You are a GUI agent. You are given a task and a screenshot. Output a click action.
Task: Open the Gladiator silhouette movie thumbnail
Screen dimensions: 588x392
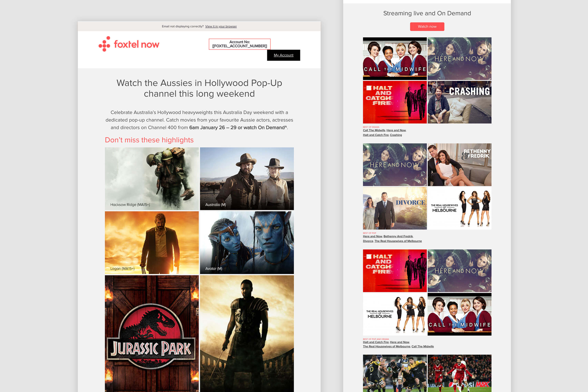[x=247, y=334]
